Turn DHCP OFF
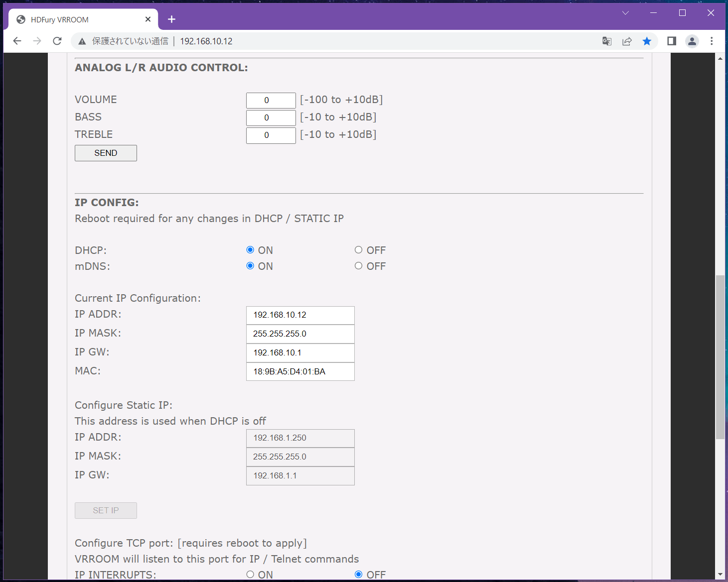 [358, 250]
